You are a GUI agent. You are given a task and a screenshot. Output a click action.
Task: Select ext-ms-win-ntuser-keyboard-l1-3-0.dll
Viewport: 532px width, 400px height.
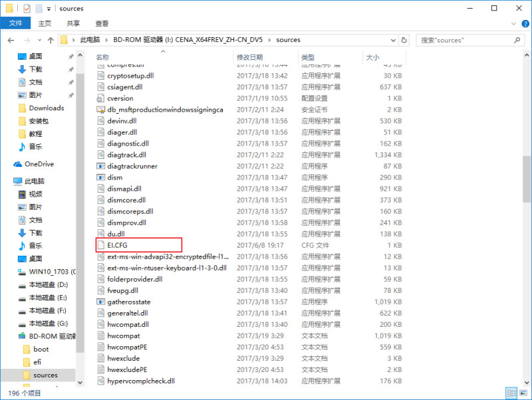(167, 268)
